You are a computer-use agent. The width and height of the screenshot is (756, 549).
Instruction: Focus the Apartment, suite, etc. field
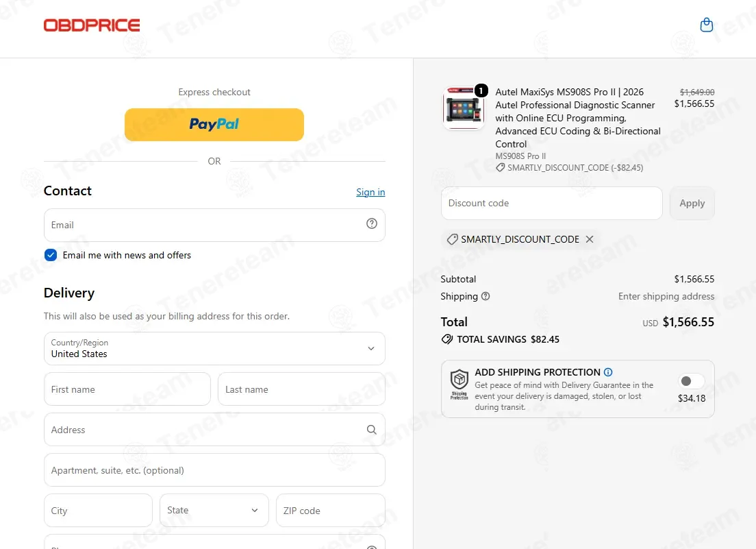click(x=214, y=470)
